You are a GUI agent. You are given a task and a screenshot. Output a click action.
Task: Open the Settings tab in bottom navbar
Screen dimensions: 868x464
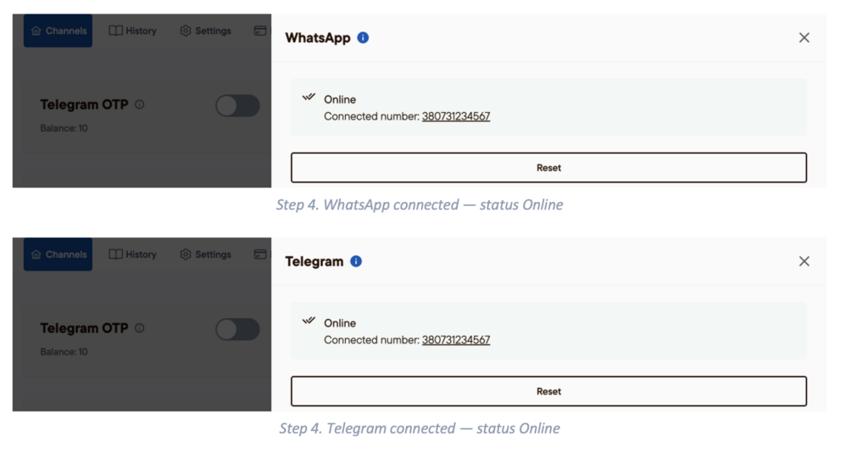(205, 254)
